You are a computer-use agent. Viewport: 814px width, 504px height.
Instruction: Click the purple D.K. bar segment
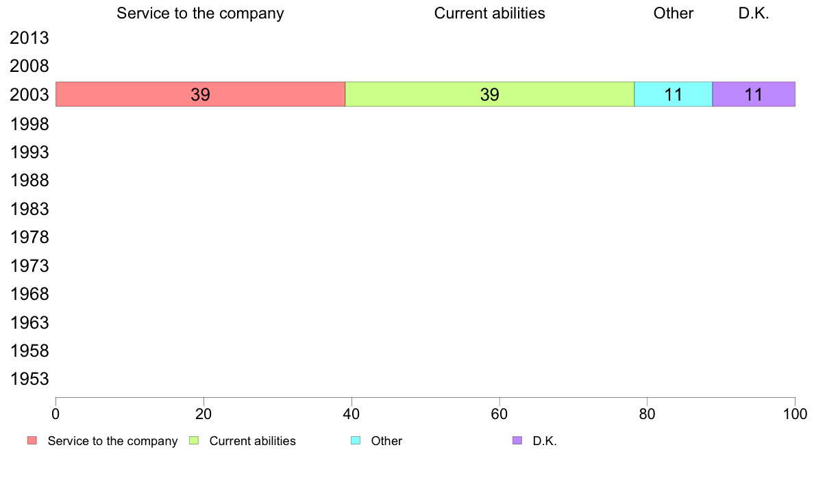[754, 94]
